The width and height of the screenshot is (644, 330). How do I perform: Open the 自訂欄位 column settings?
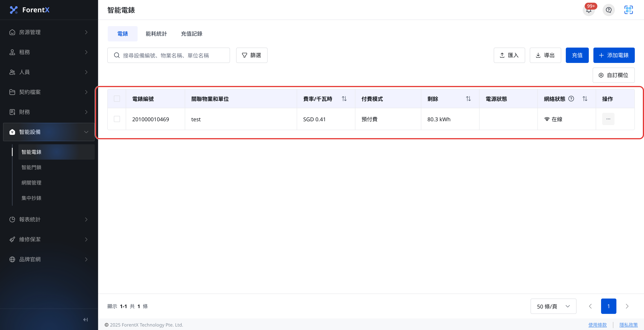tap(614, 75)
